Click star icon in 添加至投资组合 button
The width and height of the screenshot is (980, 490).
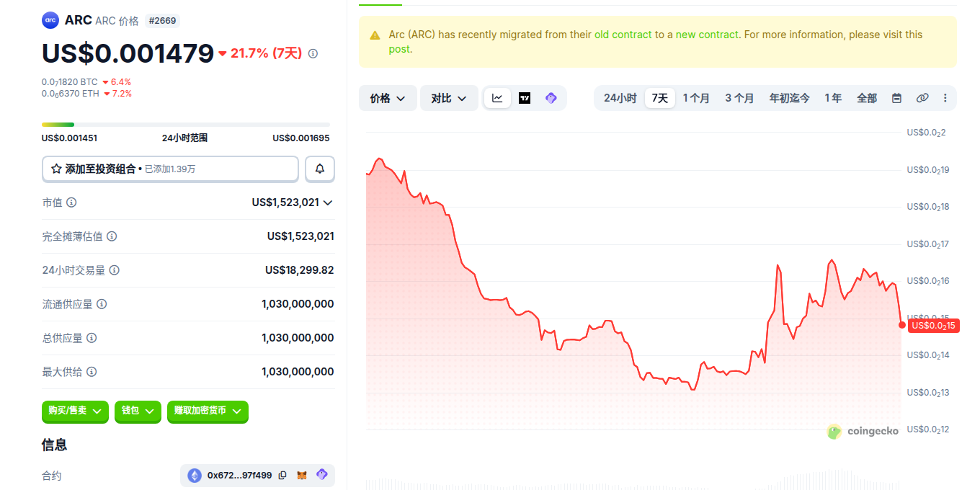56,169
